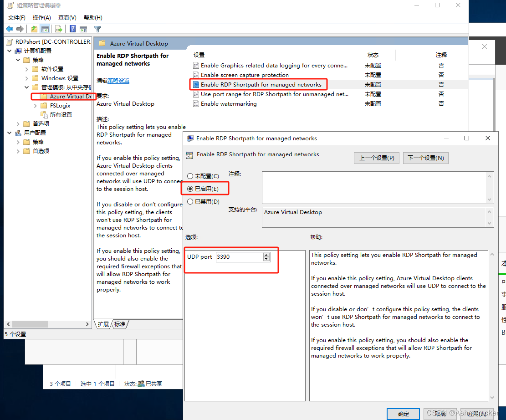Expand 首选项 under 计算机配置
506x420 pixels.
tap(18, 123)
